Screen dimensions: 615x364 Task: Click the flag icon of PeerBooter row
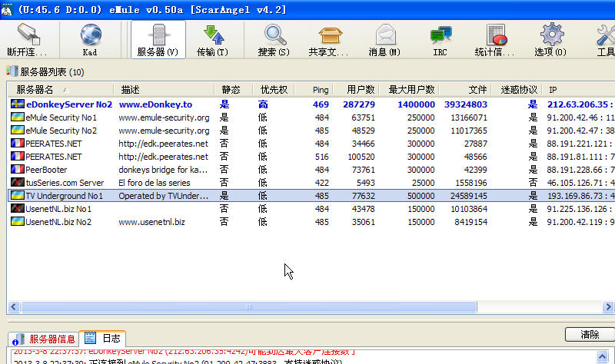[x=17, y=169]
